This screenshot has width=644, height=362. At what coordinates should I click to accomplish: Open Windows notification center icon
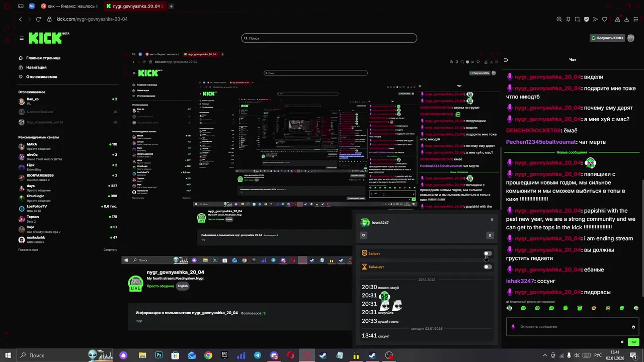click(634, 355)
